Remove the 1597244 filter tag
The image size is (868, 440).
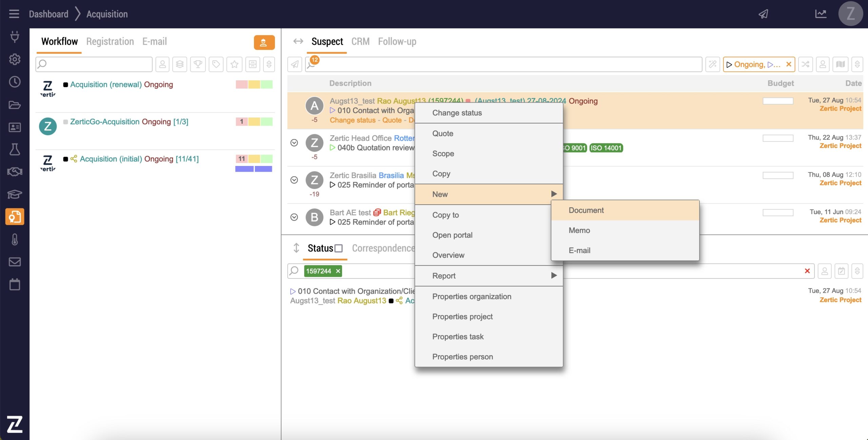pyautogui.click(x=338, y=271)
